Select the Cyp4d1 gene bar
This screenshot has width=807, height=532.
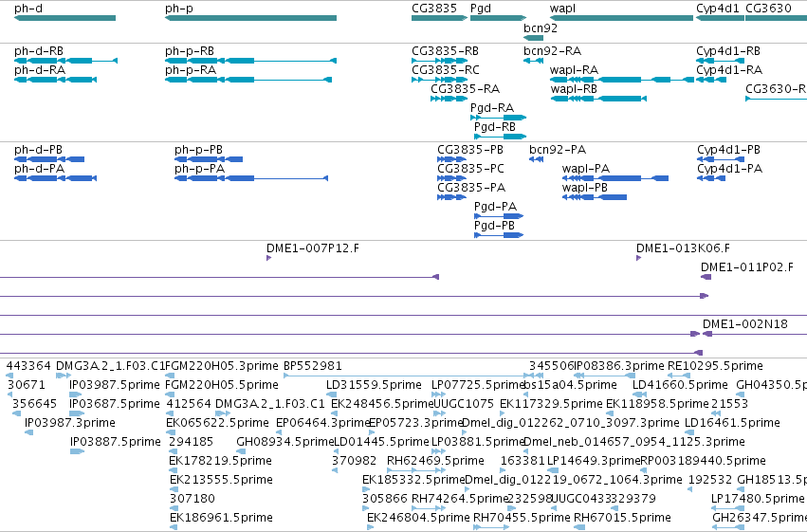[x=720, y=18]
